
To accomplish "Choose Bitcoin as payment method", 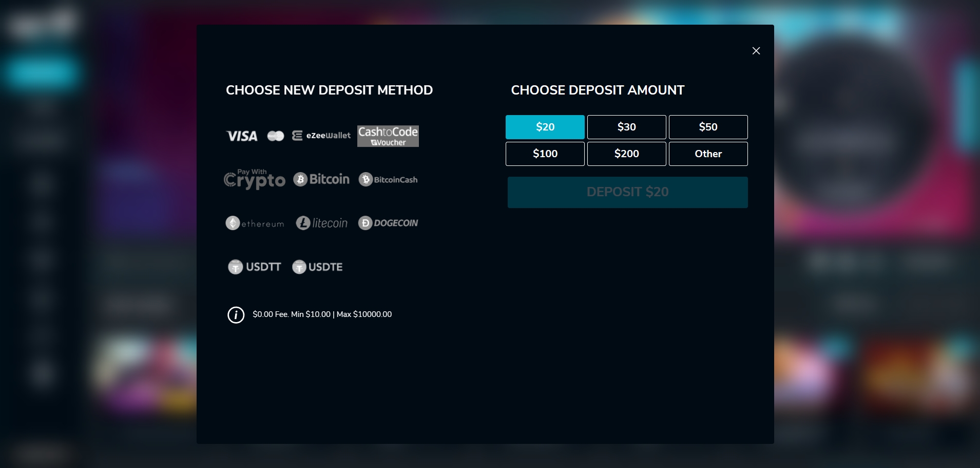I will coord(321,179).
